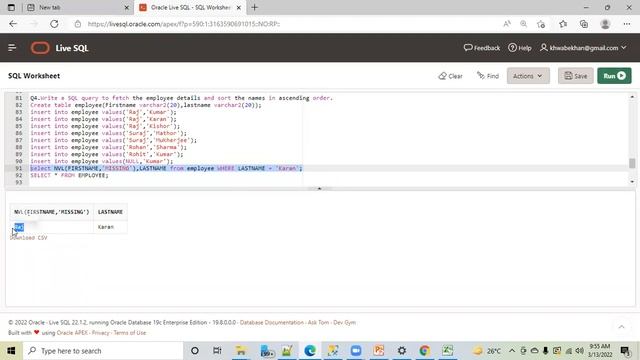Click the editor scrollbar down arrow
This screenshot has height=360, width=640.
pyautogui.click(x=632, y=182)
